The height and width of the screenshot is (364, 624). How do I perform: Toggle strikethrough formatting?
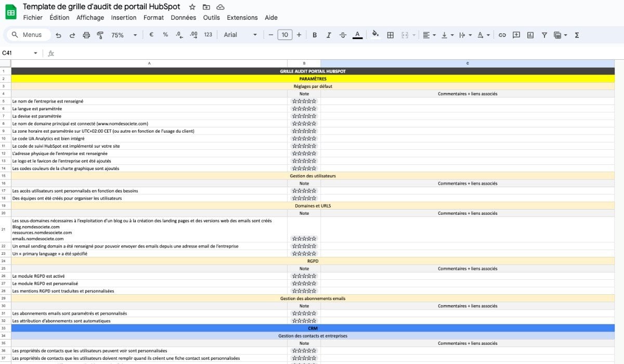[x=343, y=35]
